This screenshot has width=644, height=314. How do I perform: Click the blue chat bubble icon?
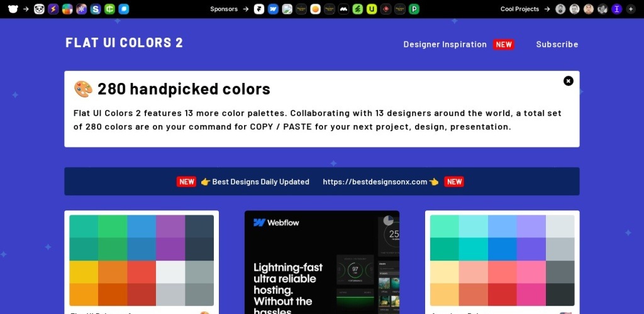point(124,9)
